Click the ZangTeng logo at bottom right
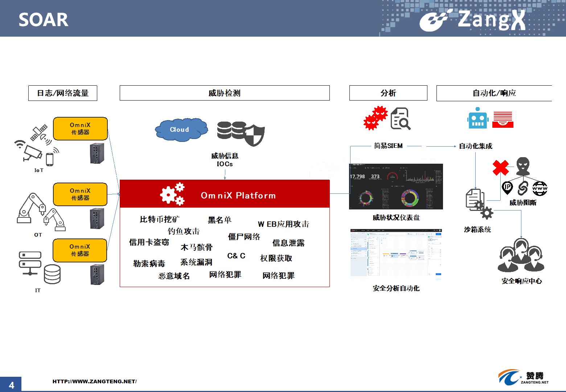This screenshot has height=392, width=566. pos(524,377)
